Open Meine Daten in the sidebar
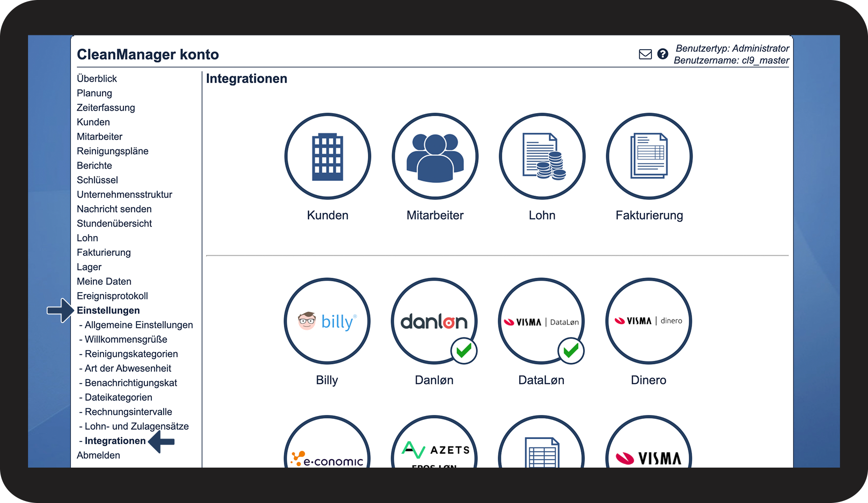868x503 pixels. (x=104, y=282)
